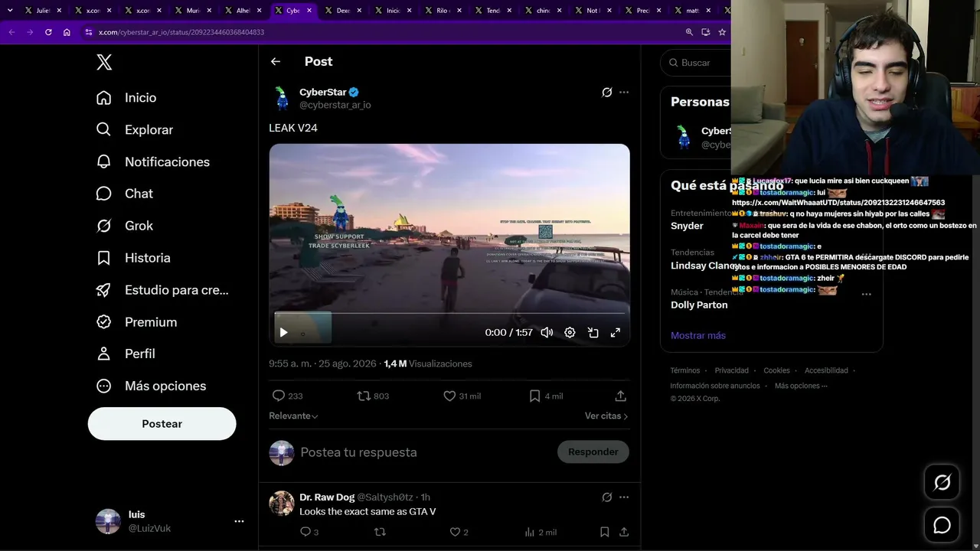The width and height of the screenshot is (980, 551).
Task: Open the Dolly Parton trending topic
Action: (699, 305)
